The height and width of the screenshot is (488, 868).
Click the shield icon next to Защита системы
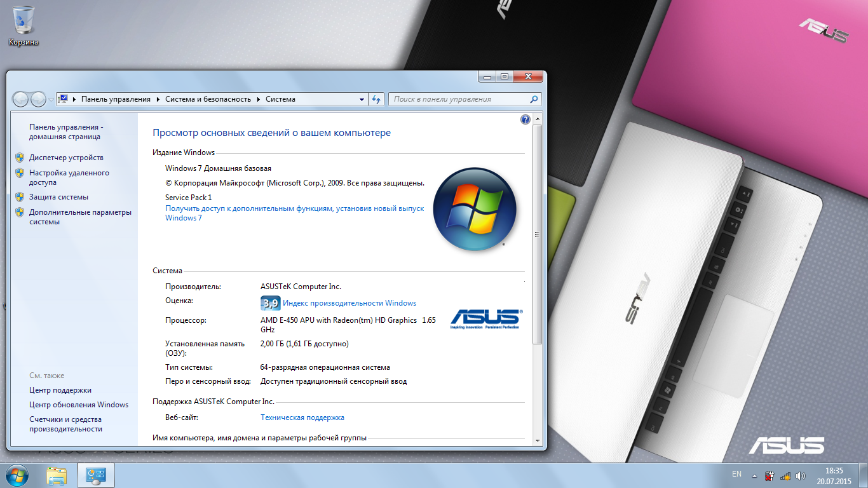pos(20,197)
